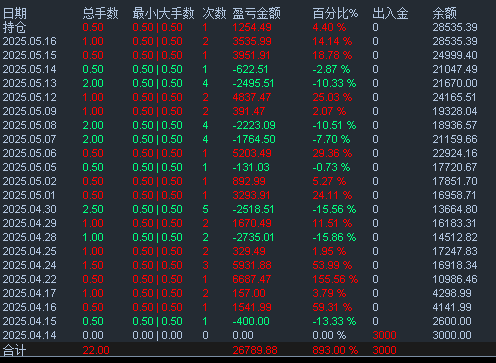
Task: Click profit value 6687.47
Action: click(252, 279)
